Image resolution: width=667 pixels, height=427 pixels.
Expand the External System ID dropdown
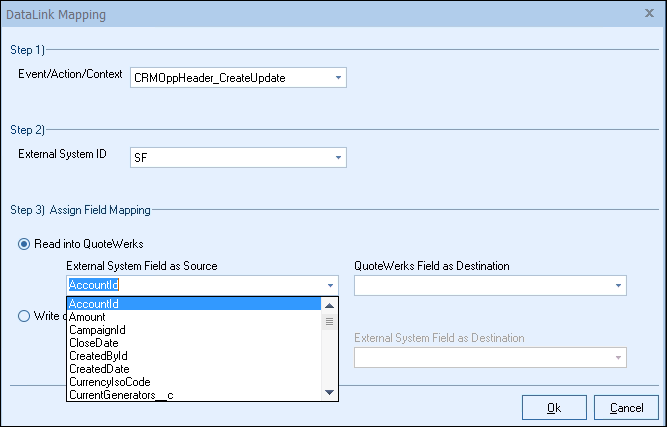coord(338,157)
